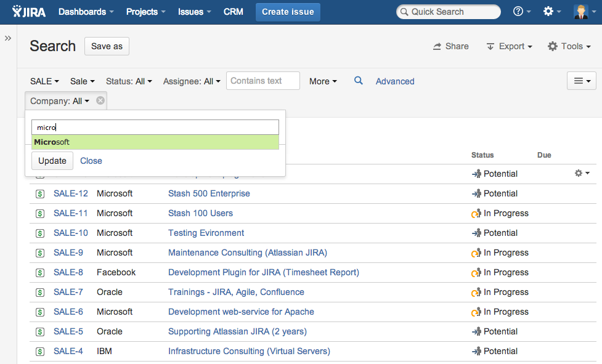Open the view layout switcher dropdown
602x364 pixels.
[x=581, y=81]
